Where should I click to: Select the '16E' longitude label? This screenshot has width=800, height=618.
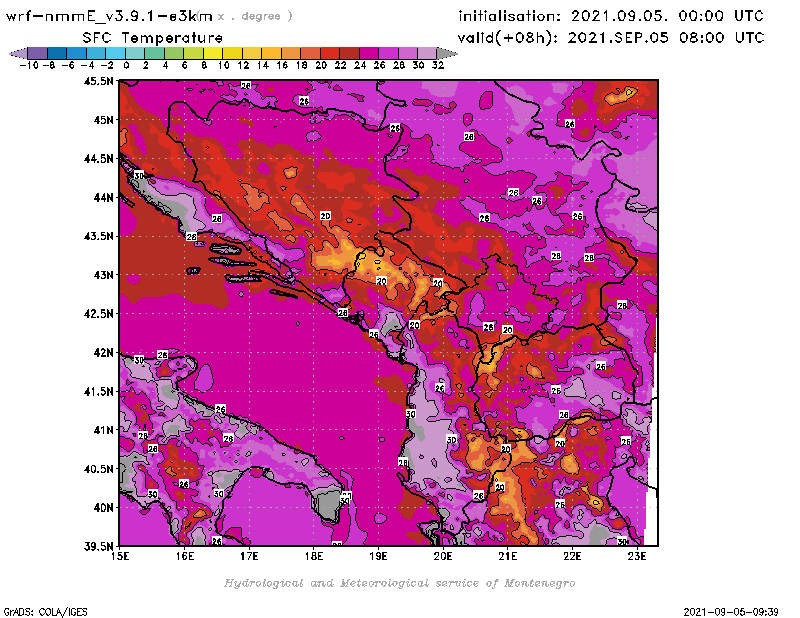click(x=185, y=556)
